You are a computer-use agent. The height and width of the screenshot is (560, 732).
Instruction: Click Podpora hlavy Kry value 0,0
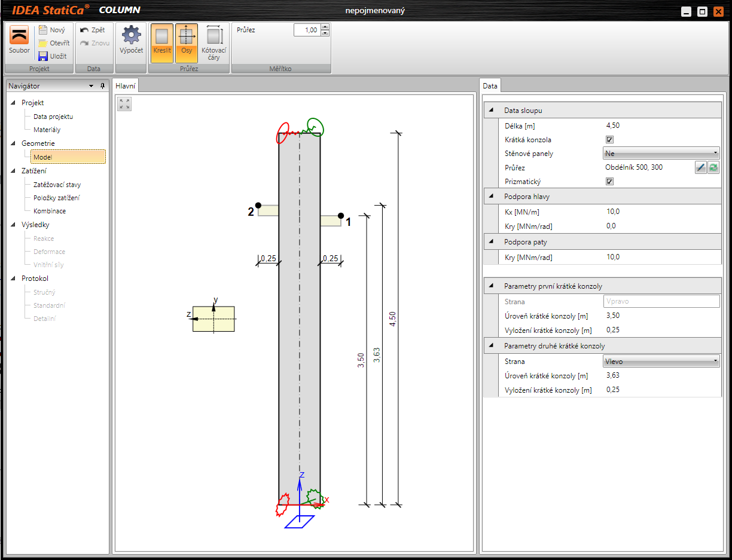pyautogui.click(x=611, y=226)
